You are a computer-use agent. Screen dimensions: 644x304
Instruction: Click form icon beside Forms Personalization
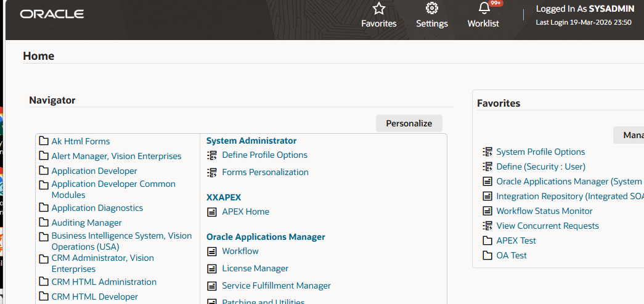(211, 173)
